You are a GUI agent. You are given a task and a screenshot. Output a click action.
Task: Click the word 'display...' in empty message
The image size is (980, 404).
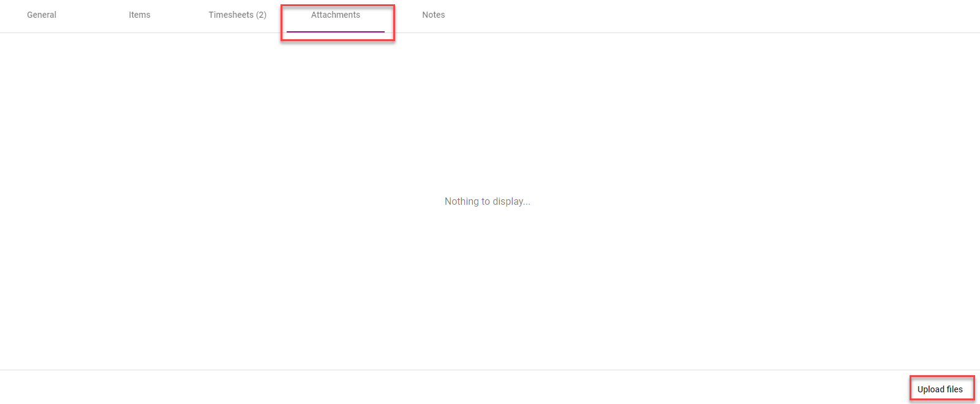(x=511, y=201)
